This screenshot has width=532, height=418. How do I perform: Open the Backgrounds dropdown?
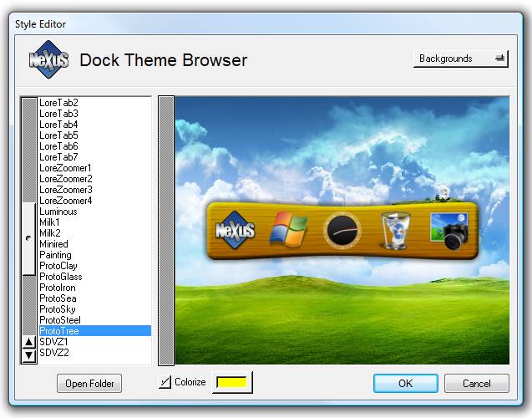coord(461,59)
